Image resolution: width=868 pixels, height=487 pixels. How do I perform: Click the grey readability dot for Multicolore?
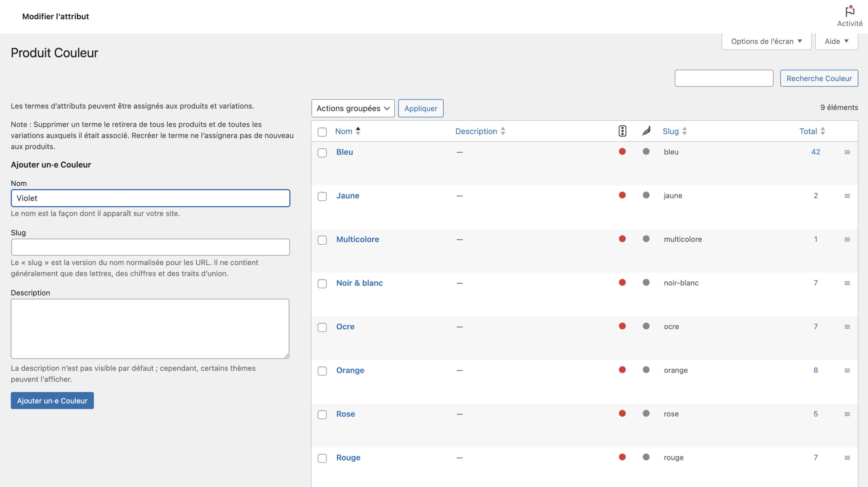[646, 239]
